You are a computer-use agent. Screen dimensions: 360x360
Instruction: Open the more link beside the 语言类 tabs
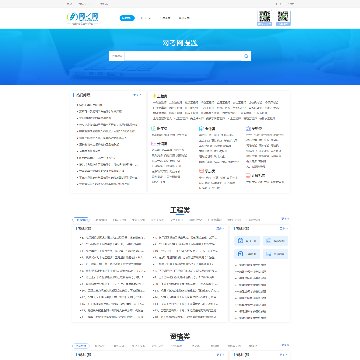click(x=285, y=345)
